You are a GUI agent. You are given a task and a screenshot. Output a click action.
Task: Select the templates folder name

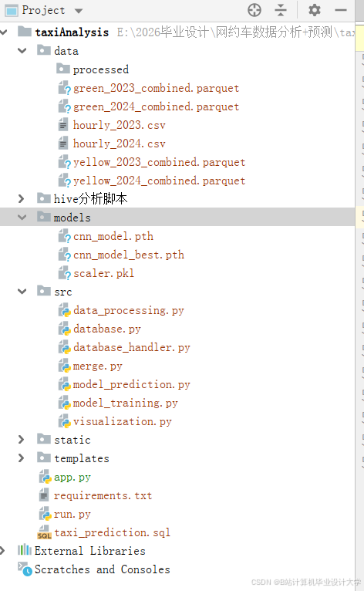point(82,458)
